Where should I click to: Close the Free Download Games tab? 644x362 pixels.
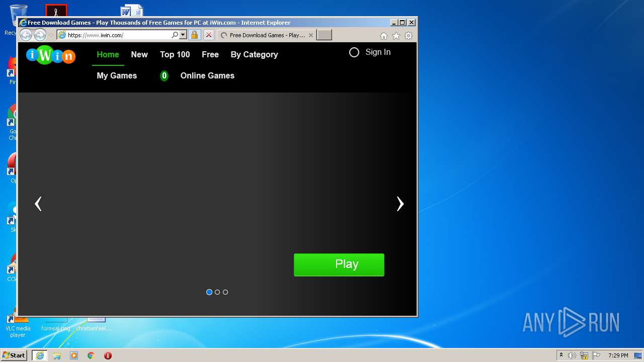tap(311, 35)
